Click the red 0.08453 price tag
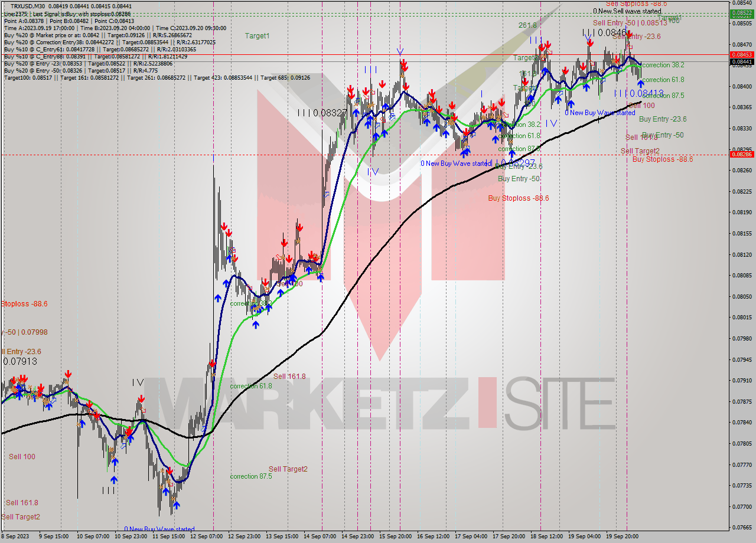The image size is (756, 543). point(742,54)
